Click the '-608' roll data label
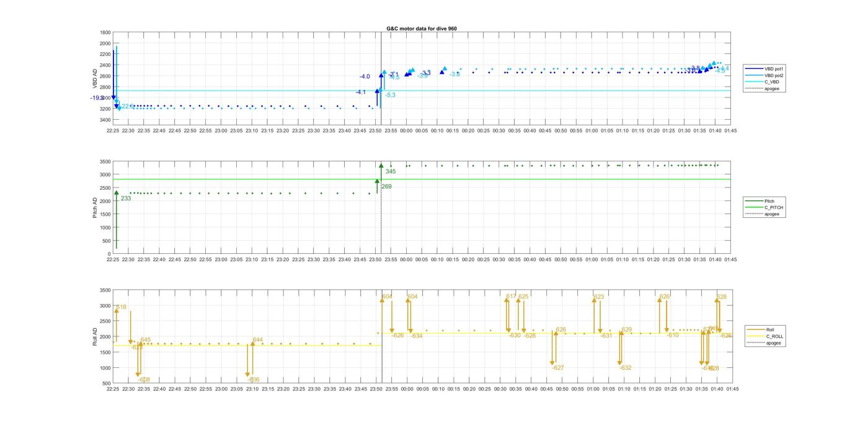The width and height of the screenshot is (868, 430). [x=144, y=380]
